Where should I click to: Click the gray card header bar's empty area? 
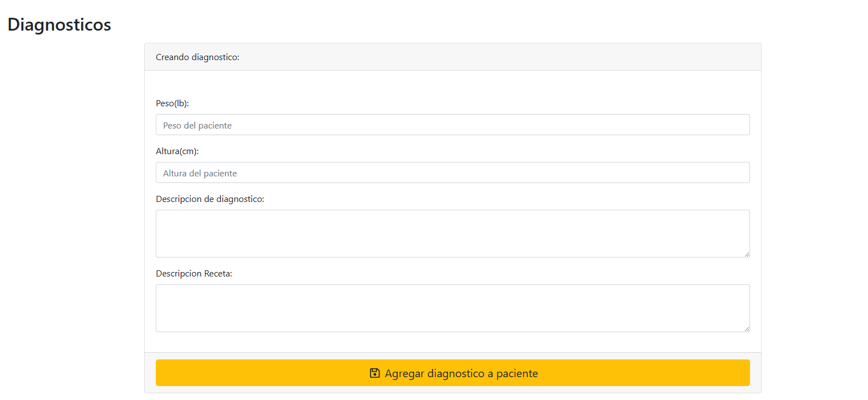click(x=501, y=57)
